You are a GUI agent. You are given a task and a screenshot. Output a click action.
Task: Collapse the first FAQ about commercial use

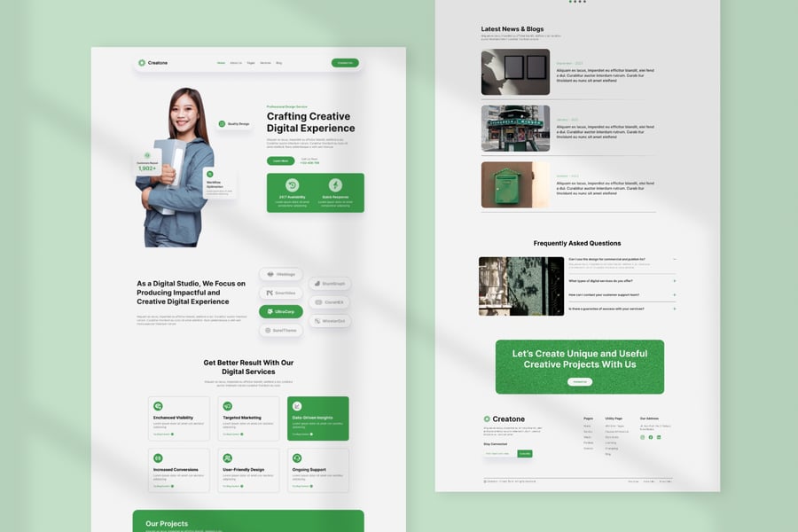click(674, 259)
